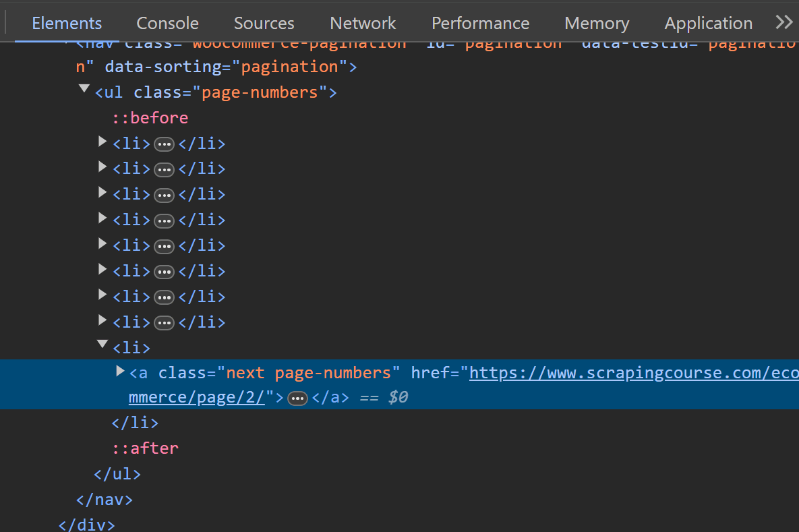Click ellipsis badge in third li element

tap(164, 195)
